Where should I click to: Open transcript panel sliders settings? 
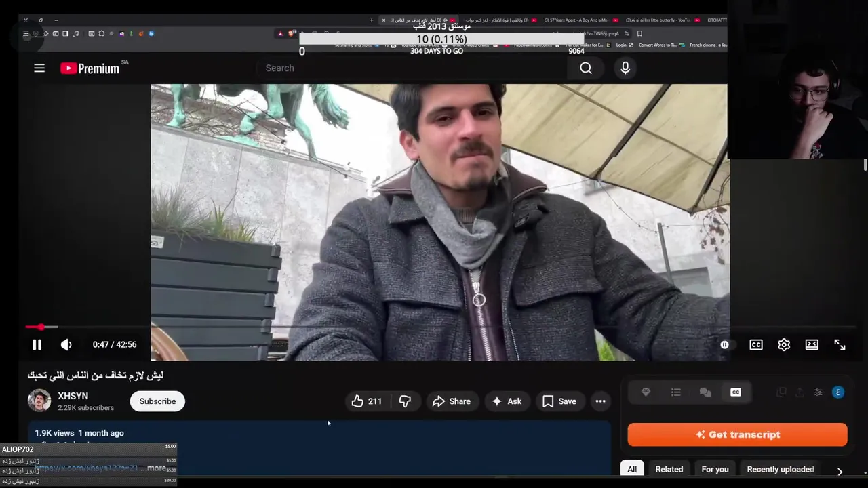(818, 392)
